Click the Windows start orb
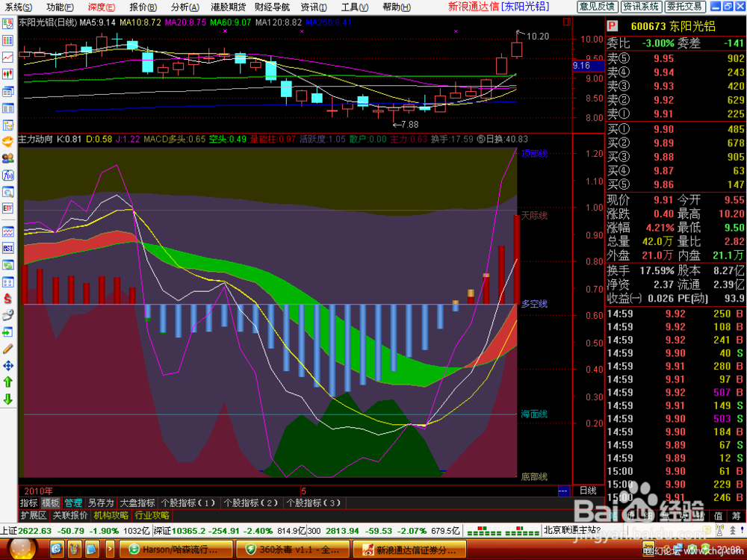747x560 pixels. tap(22, 549)
